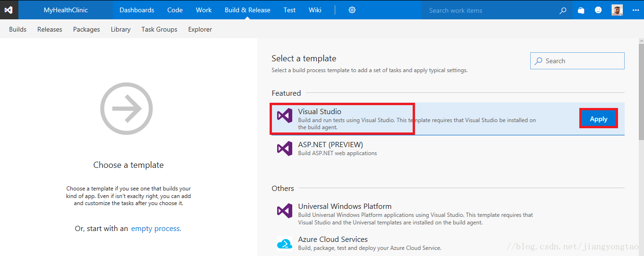The image size is (644, 256).
Task: Click the Build ASP.NET web applications description
Action: click(338, 153)
